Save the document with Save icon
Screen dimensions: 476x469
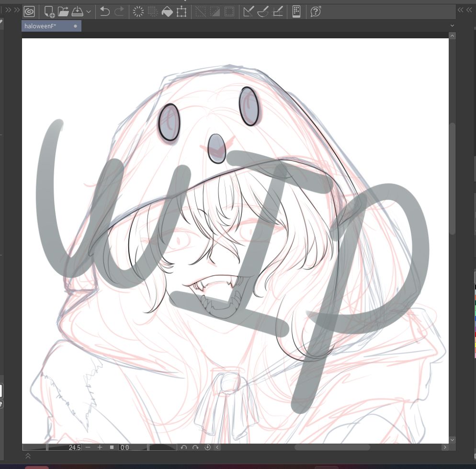click(x=78, y=12)
